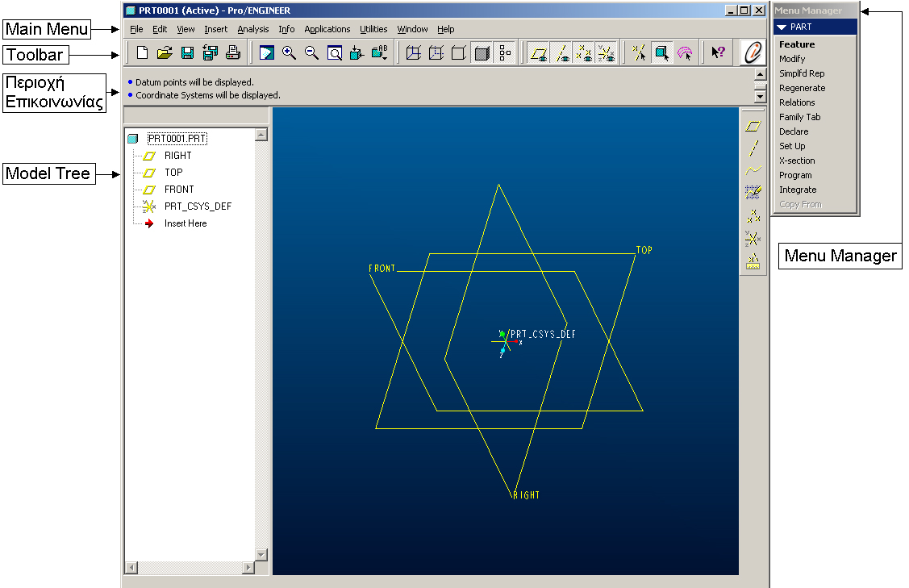Open the View menu
Image resolution: width=909 pixels, height=588 pixels.
(x=186, y=29)
